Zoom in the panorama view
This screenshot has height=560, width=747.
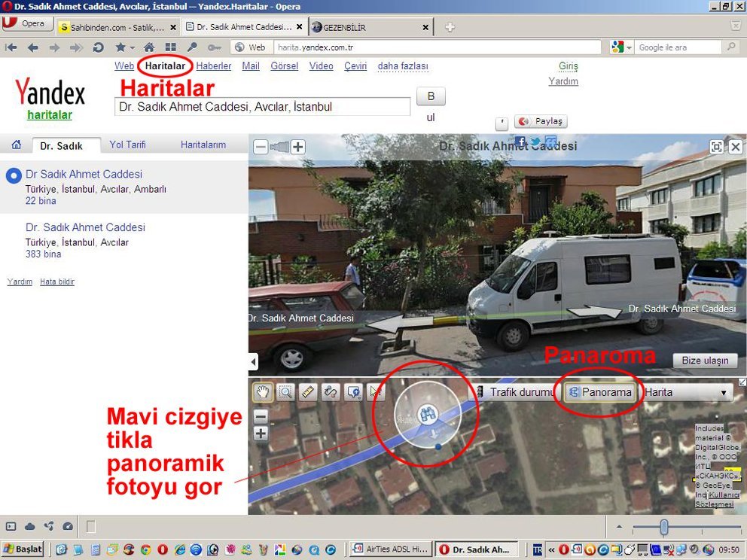click(298, 147)
